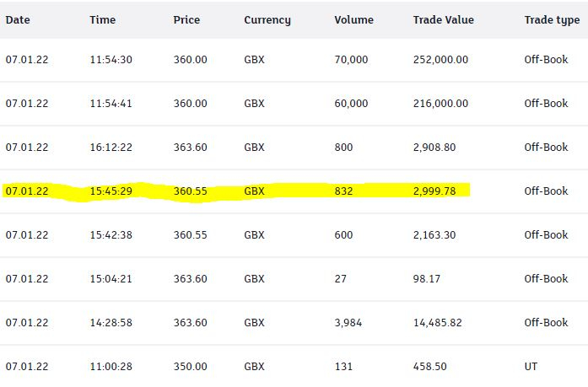Click the Volume column header
This screenshot has width=588, height=387.
pos(353,19)
